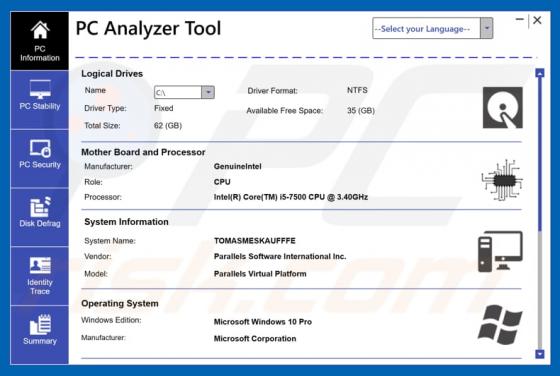Click the PC Analyzer Tool title
Viewport: 560px width, 376px height.
click(x=149, y=28)
